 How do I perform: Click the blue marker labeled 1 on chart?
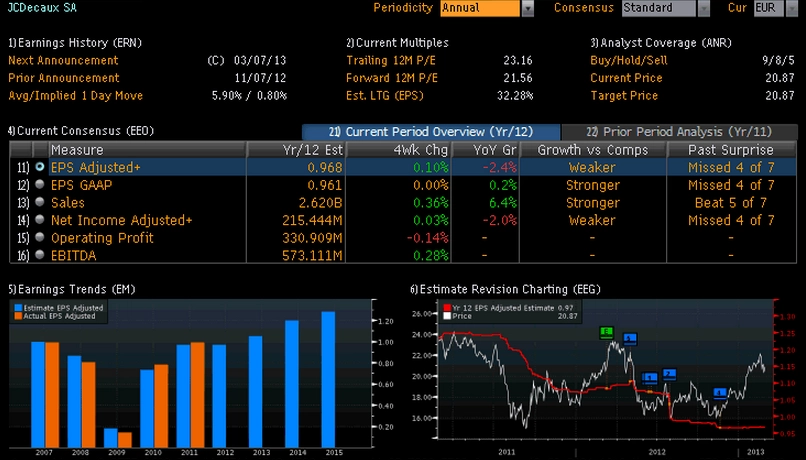[x=650, y=379]
